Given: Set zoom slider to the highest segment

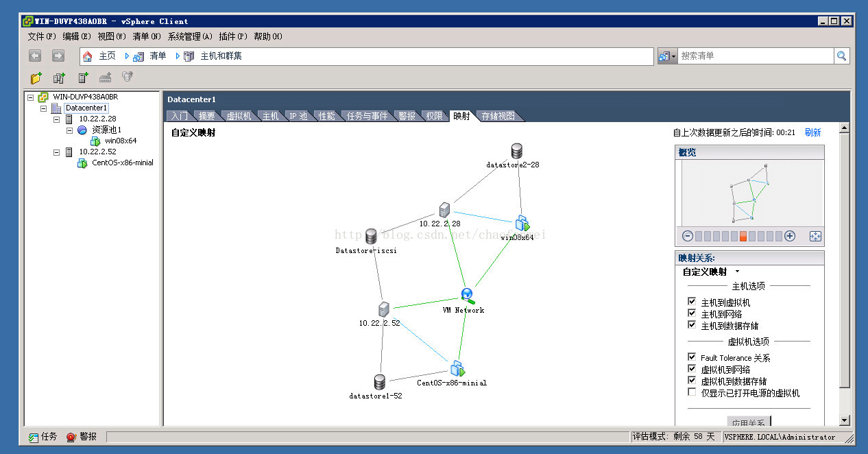Looking at the screenshot, I should [778, 236].
